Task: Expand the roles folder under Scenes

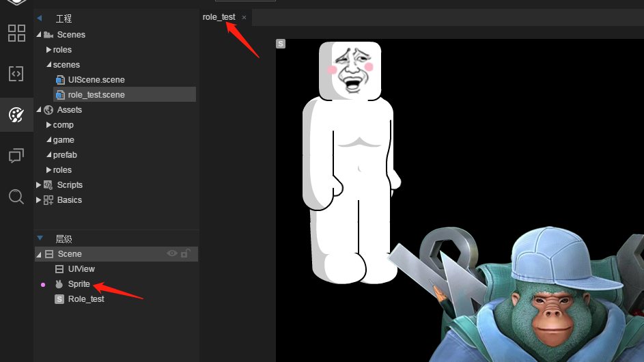Action: click(48, 50)
